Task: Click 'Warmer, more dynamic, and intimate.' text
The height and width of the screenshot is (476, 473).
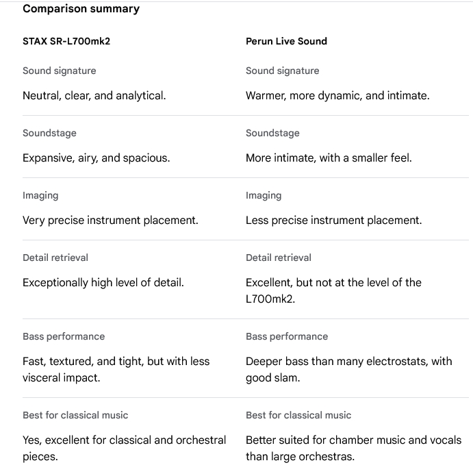Action: click(337, 96)
